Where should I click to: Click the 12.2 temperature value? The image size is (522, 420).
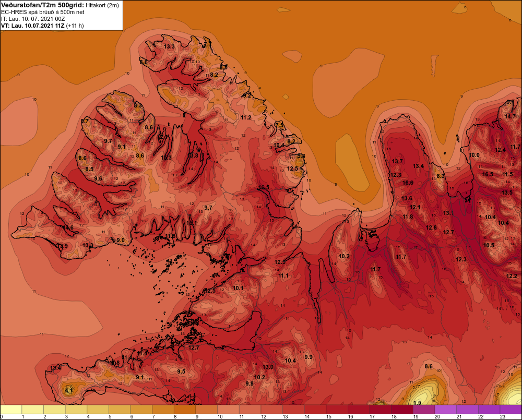tap(512, 276)
